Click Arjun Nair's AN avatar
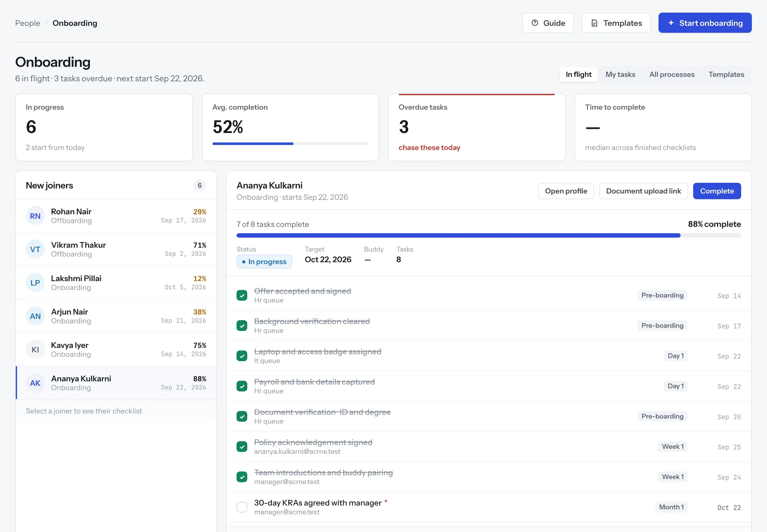This screenshot has height=532, width=767. 35,316
